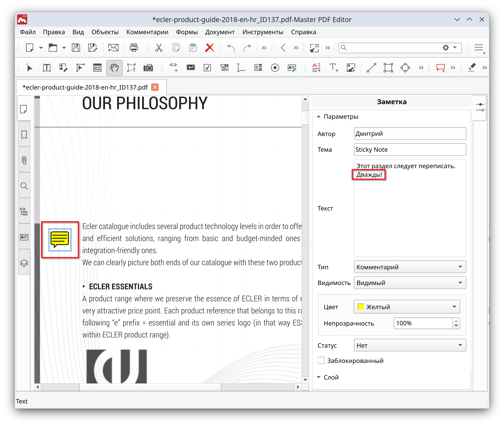This screenshot has height=426, width=504.
Task: Open the Комментарии menu
Action: pyautogui.click(x=147, y=32)
